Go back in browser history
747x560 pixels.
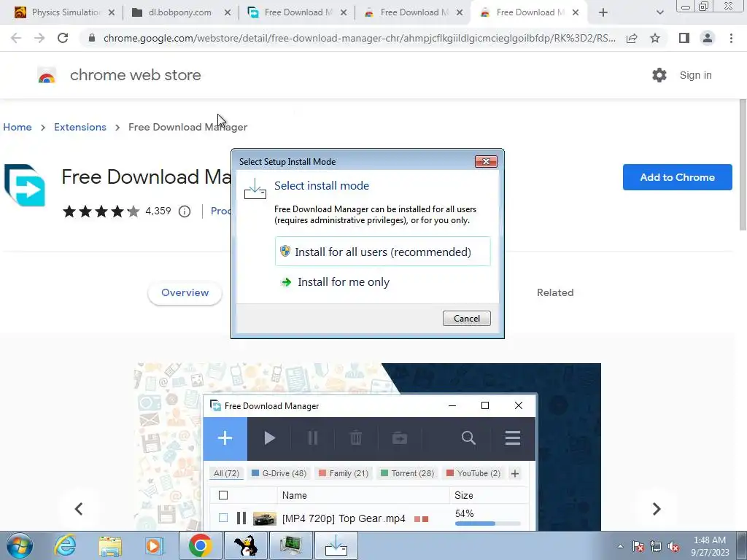[x=16, y=38]
